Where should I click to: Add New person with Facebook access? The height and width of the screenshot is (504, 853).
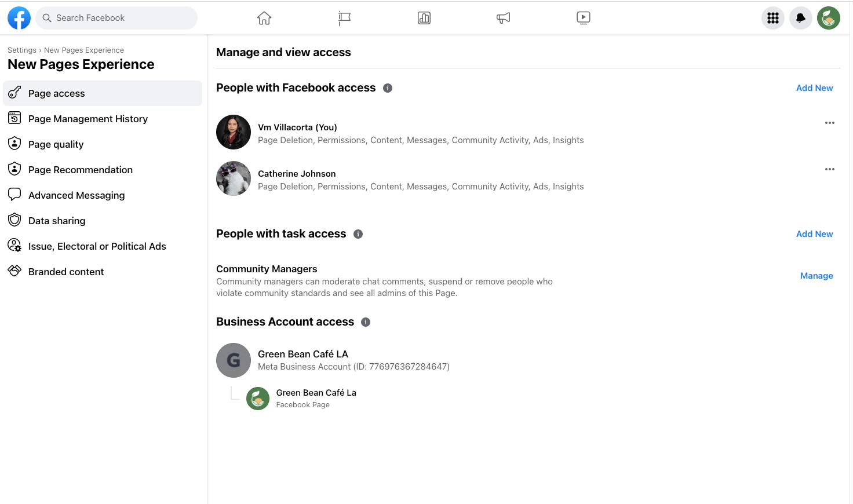coord(814,88)
